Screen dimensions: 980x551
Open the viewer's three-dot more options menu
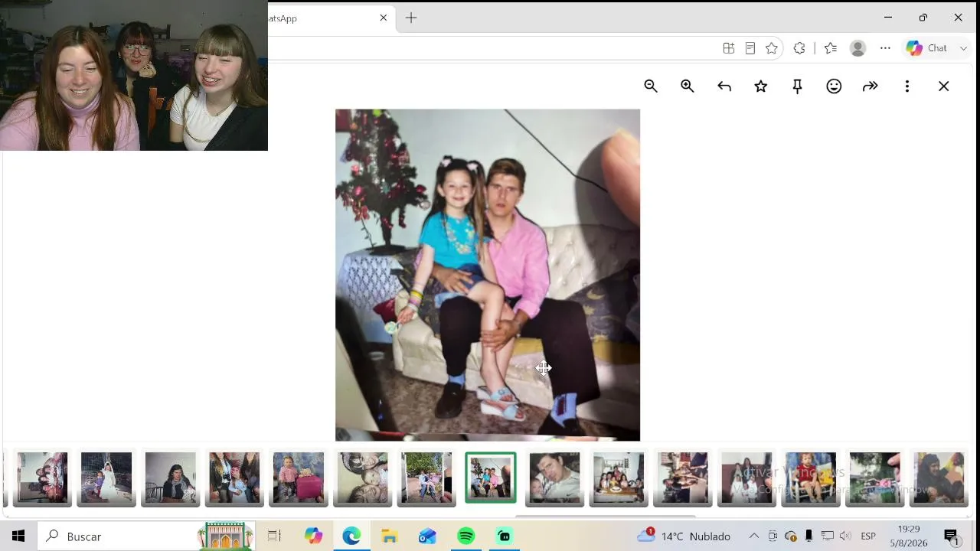pos(907,86)
